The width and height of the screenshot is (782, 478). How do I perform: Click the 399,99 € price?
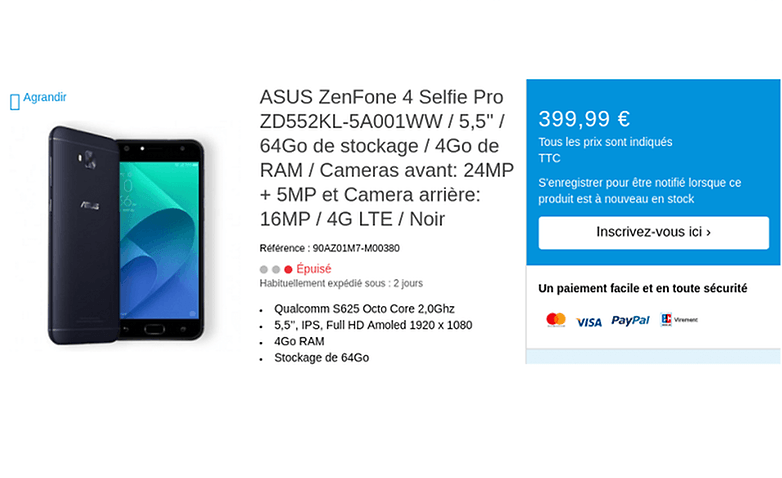point(584,119)
